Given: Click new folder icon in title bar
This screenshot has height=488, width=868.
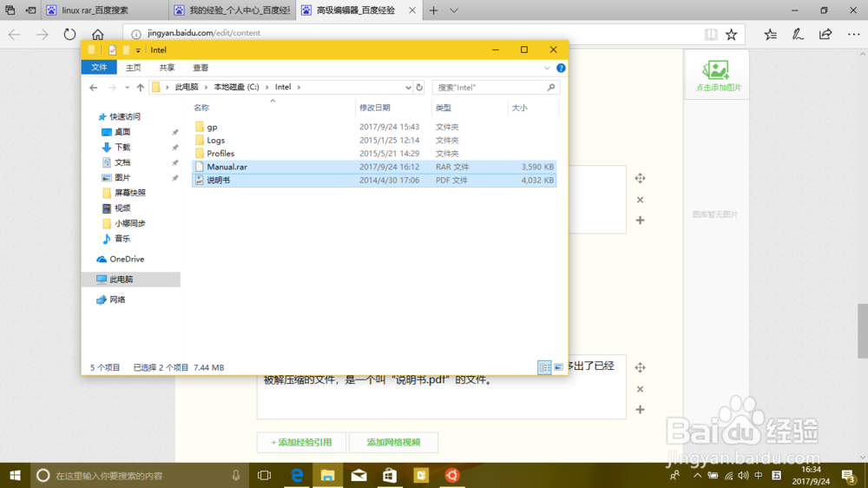Looking at the screenshot, I should click(x=126, y=49).
